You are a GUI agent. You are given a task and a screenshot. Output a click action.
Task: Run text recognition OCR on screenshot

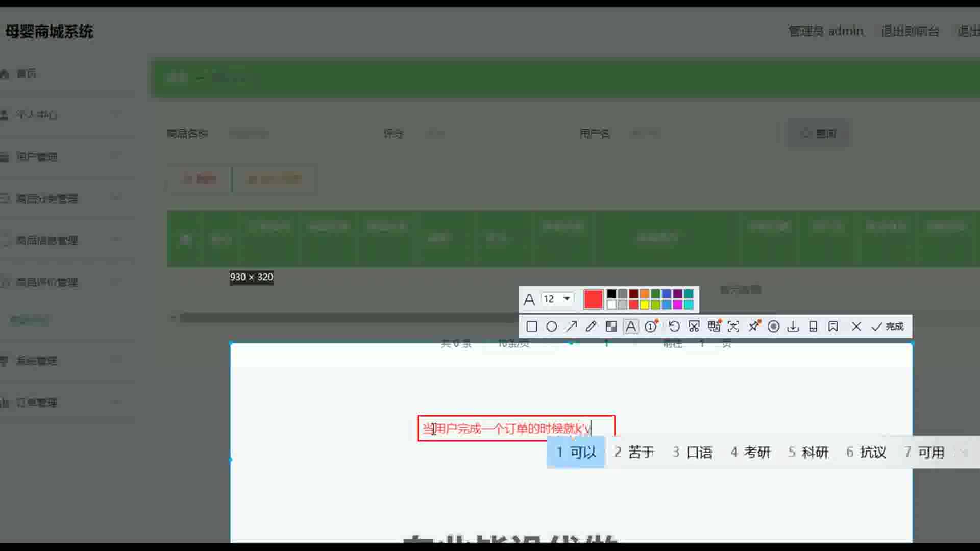tap(733, 327)
